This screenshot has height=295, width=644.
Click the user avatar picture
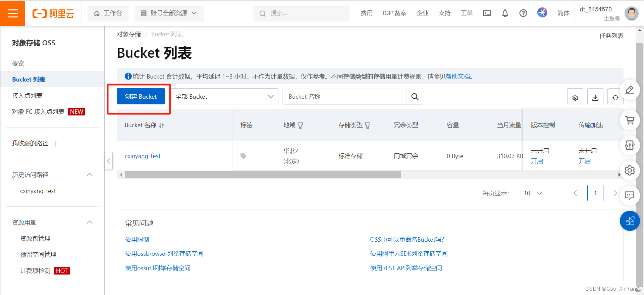coord(631,13)
